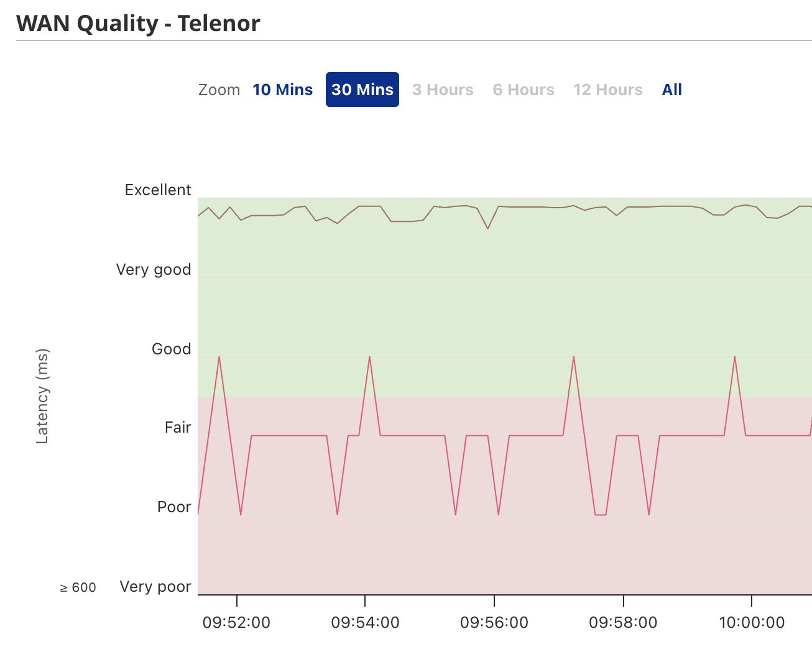Show All data in the zoom selector
This screenshot has height=649, width=812.
coord(672,90)
